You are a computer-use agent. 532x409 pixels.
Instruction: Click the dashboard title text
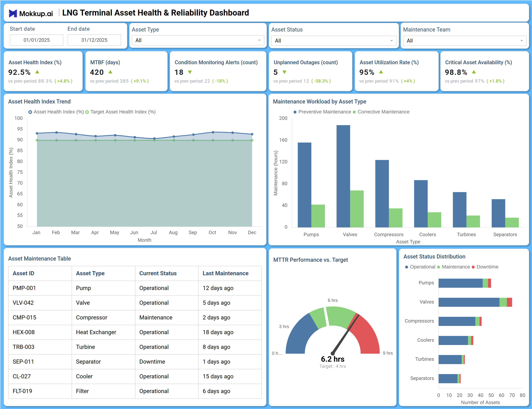156,13
